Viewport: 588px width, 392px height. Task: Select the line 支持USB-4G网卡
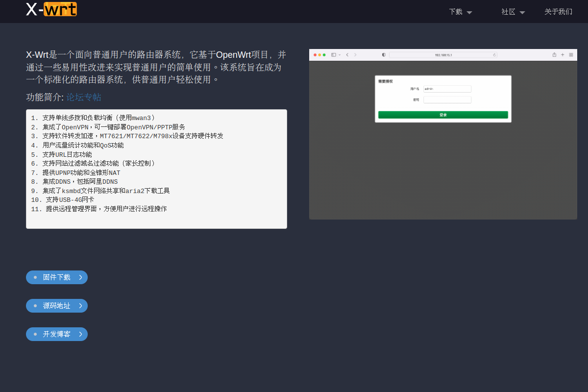coord(63,200)
